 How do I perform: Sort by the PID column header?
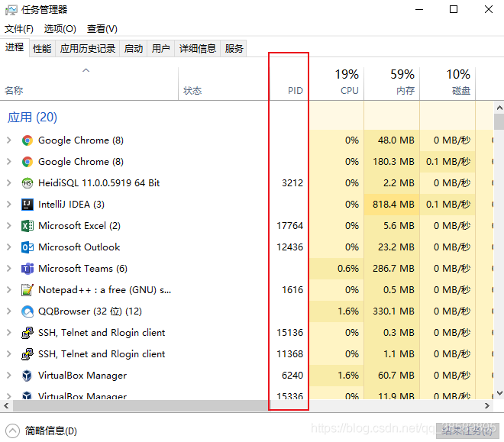tap(289, 83)
